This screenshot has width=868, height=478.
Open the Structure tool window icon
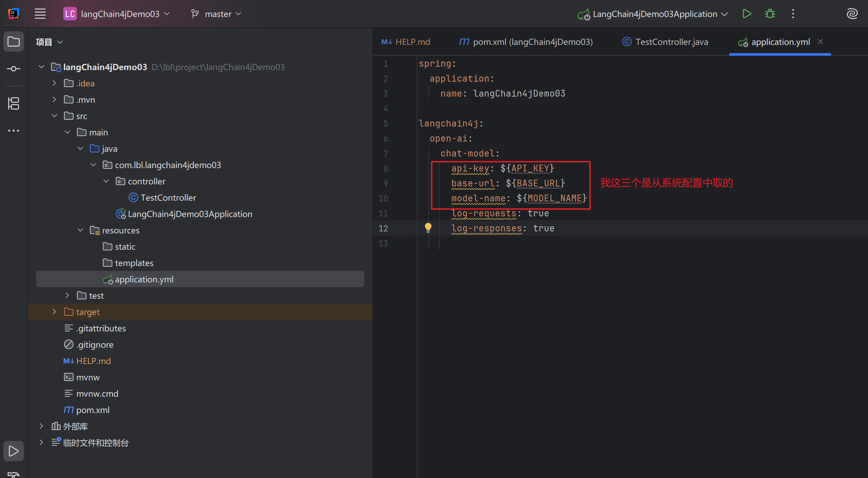coord(14,103)
